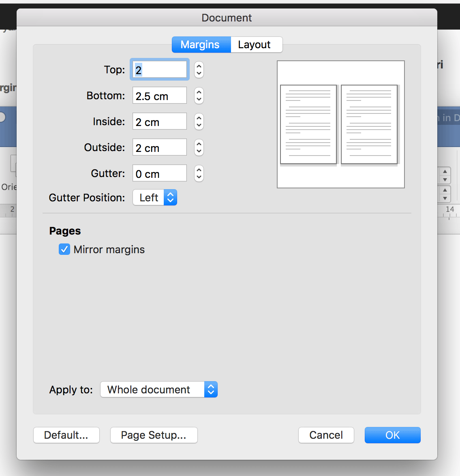Click the right page preview thumbnail
The height and width of the screenshot is (476, 460).
pos(369,124)
